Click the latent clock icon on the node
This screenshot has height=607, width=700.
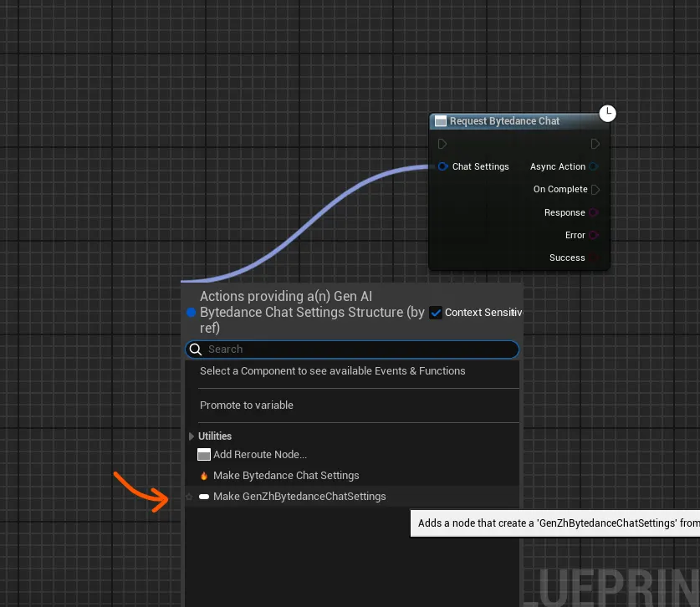click(x=607, y=113)
